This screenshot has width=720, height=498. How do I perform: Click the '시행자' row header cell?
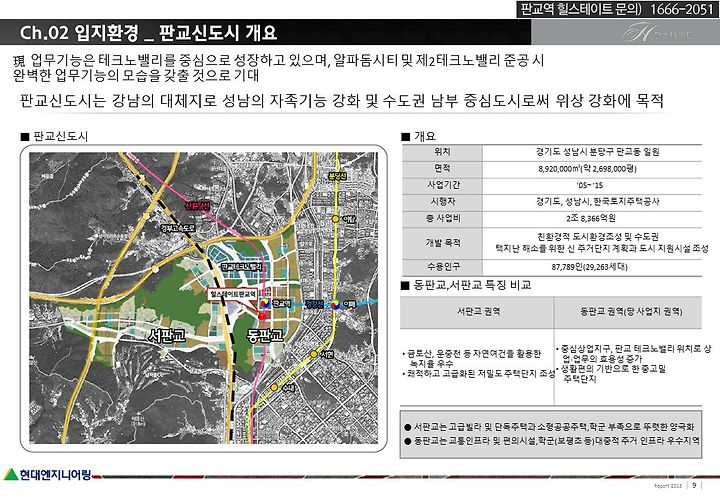click(x=442, y=201)
